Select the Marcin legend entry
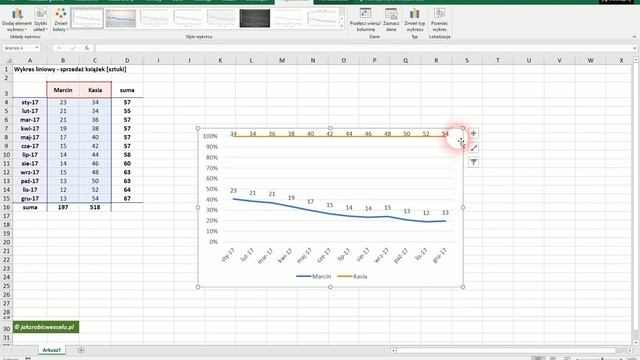Screen dimensions: 640x360 point(313,276)
